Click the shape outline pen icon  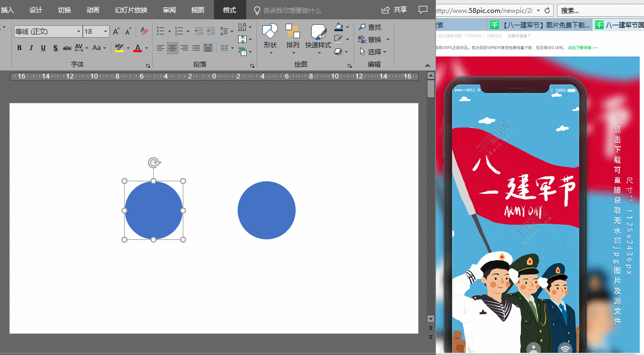pyautogui.click(x=339, y=39)
